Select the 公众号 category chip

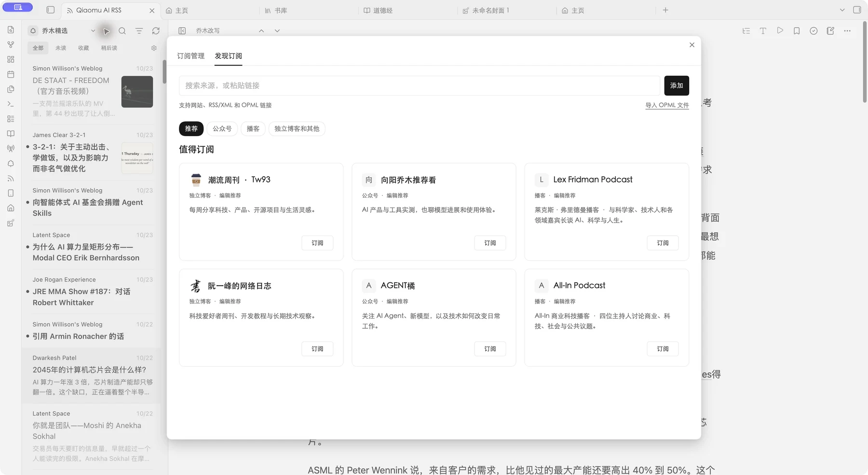[222, 129]
